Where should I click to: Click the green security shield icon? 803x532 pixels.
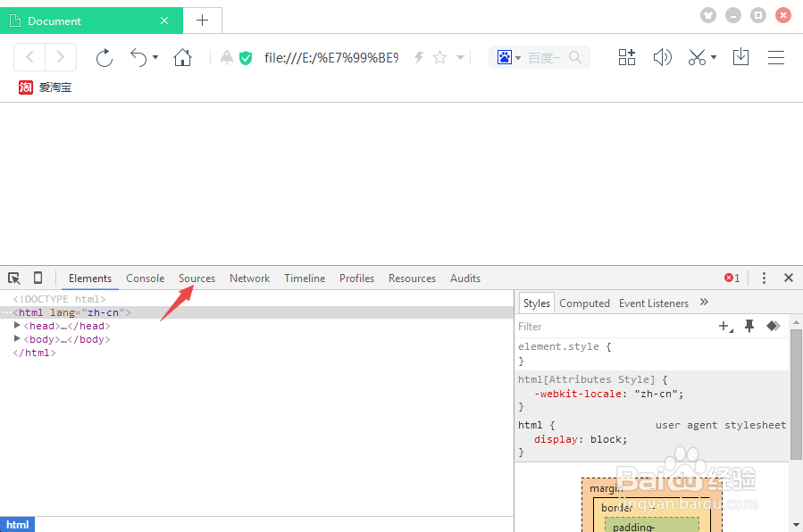coord(246,58)
